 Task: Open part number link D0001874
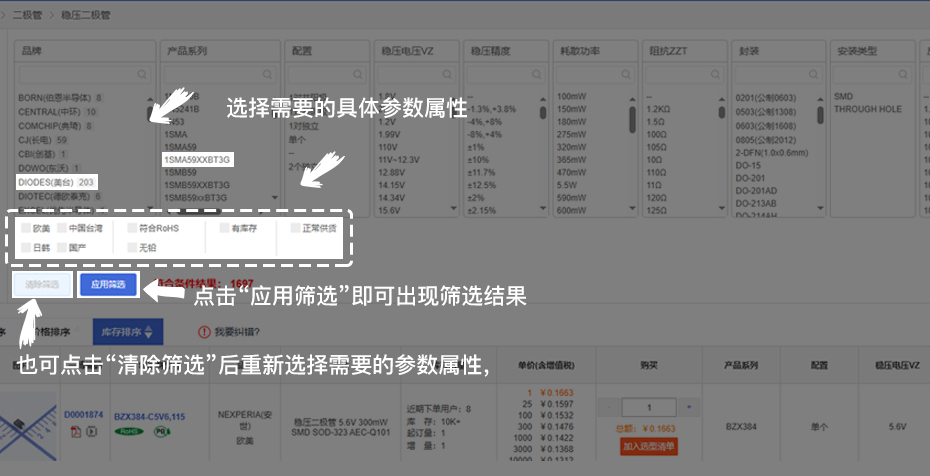[x=84, y=415]
